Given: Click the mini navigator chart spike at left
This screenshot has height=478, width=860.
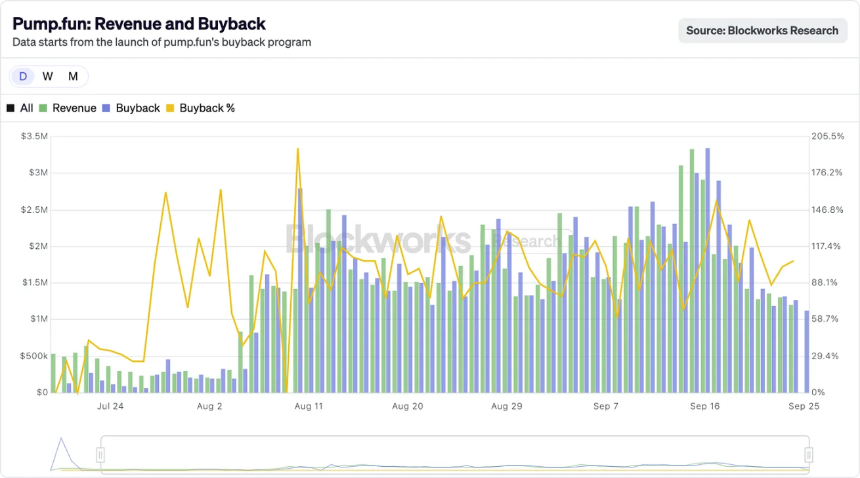Looking at the screenshot, I should click(x=60, y=445).
